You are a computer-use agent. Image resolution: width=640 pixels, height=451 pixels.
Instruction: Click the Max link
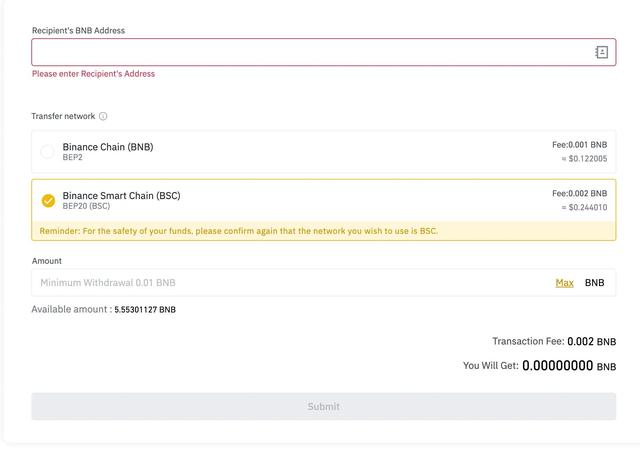[564, 282]
